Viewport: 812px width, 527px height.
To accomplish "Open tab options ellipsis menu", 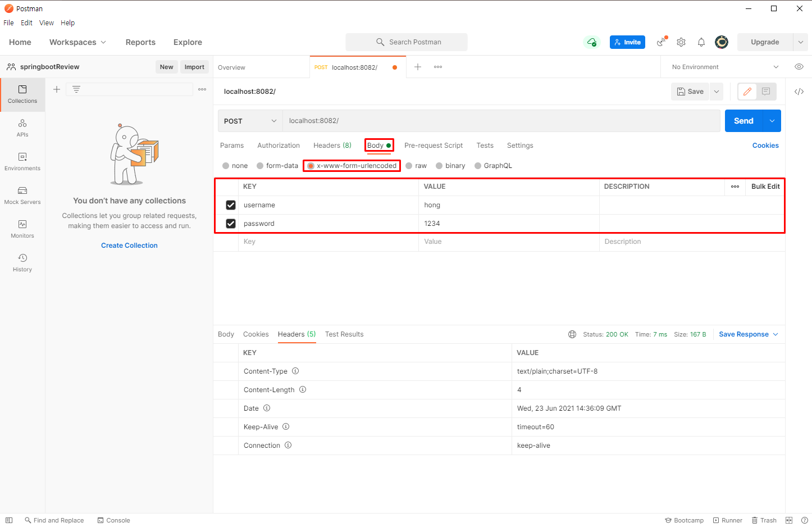I will [x=438, y=67].
